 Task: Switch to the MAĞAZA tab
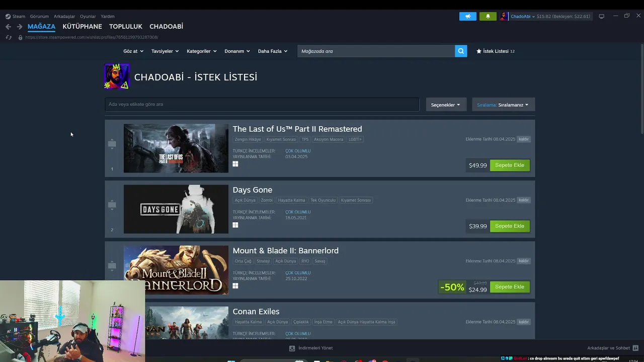pyautogui.click(x=41, y=26)
